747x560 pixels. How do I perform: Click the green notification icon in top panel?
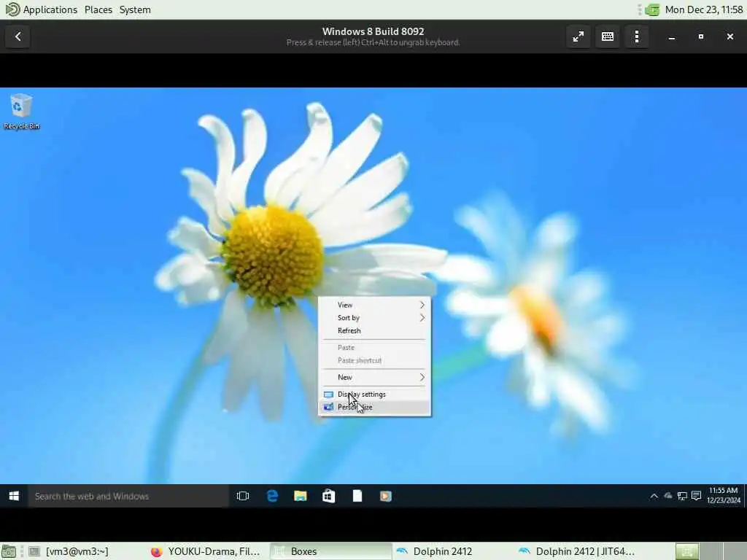click(x=652, y=9)
